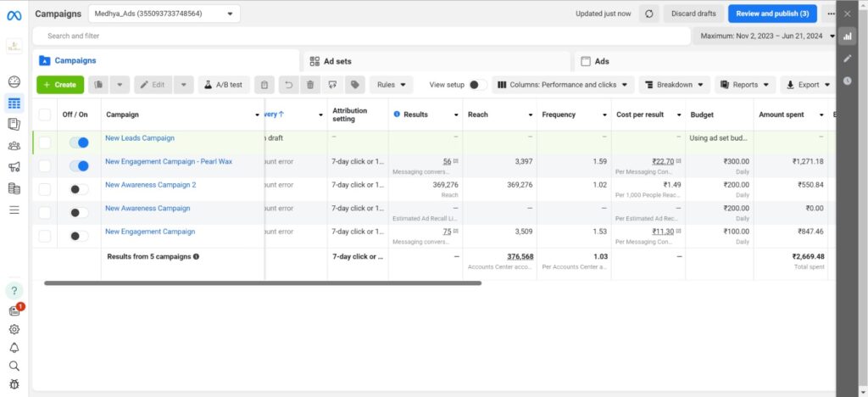868x397 pixels.
Task: Click the Billing coins icon in sidebar
Action: tap(14, 188)
